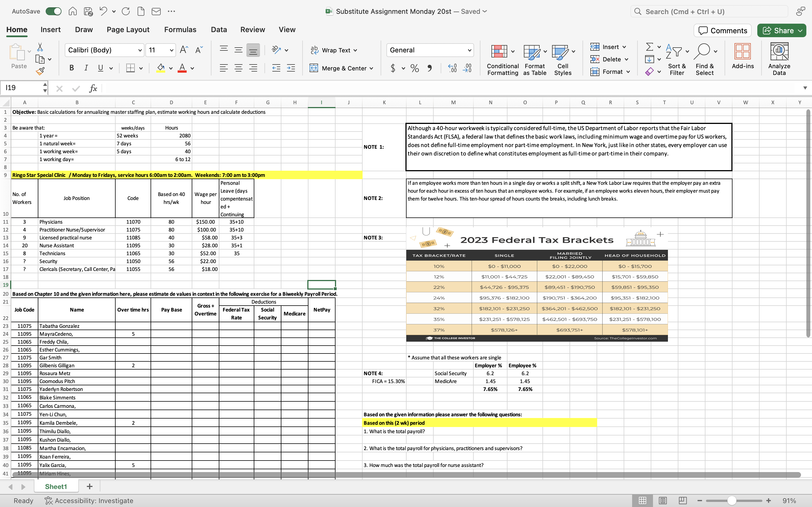Click the Format Painter brush icon
This screenshot has height=507, width=812.
pyautogui.click(x=40, y=71)
